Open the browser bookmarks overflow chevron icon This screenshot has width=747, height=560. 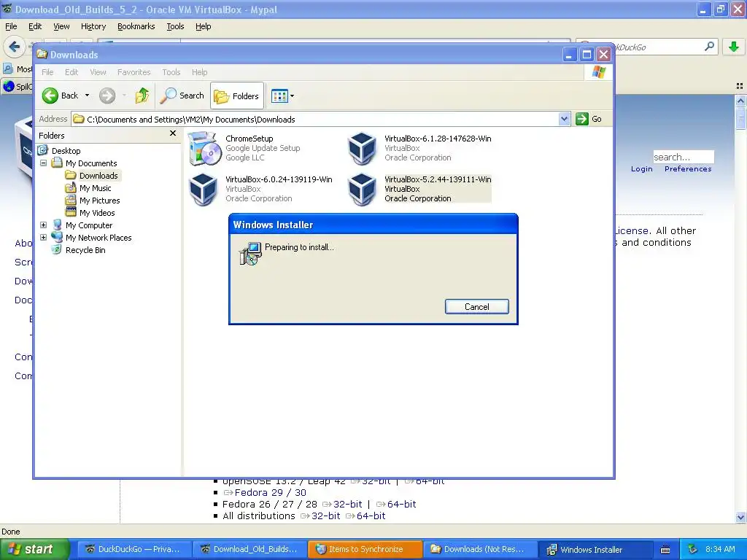740,86
